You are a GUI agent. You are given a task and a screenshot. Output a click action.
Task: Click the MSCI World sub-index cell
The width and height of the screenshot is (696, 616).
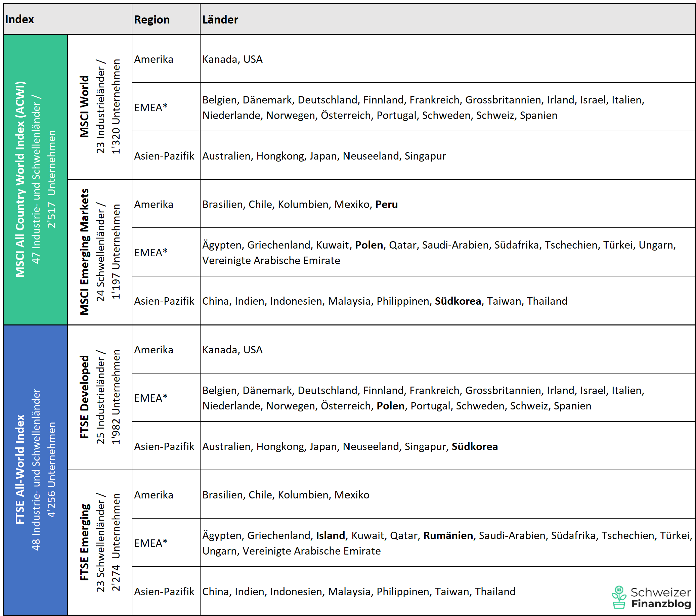pos(99,107)
